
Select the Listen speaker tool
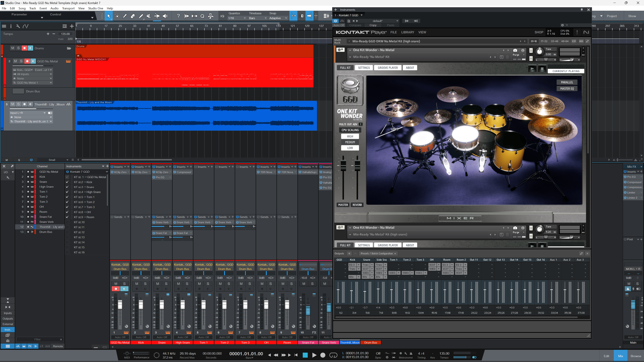click(165, 16)
